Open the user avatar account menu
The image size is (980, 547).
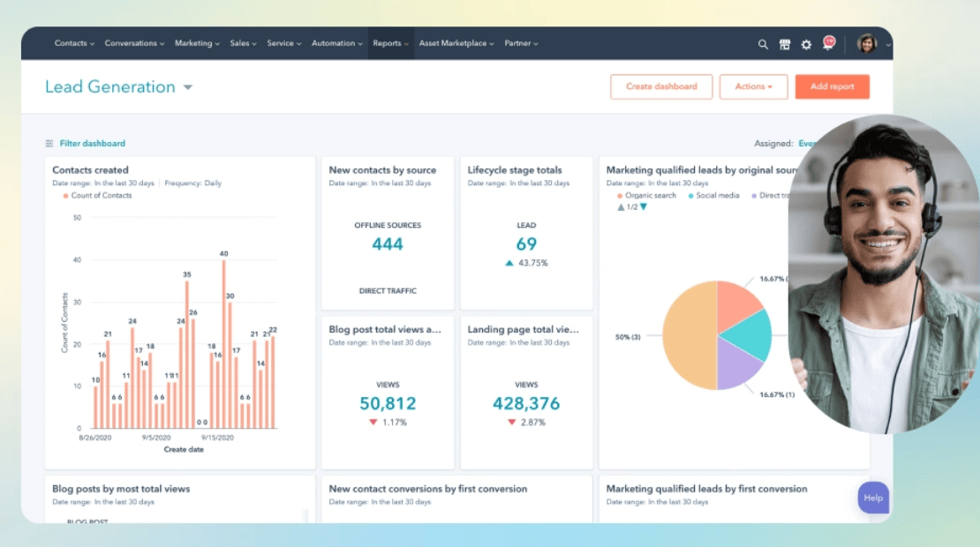pyautogui.click(x=867, y=44)
